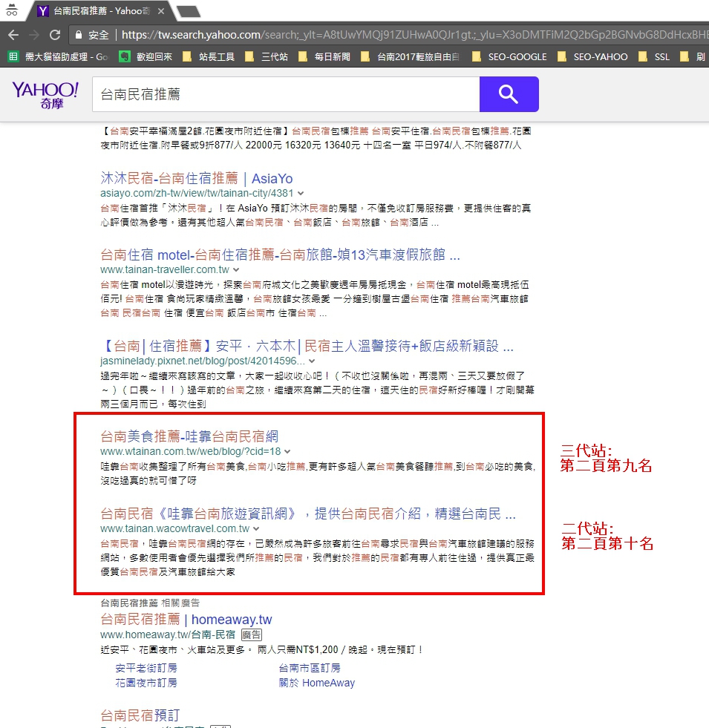This screenshot has height=728, width=709.
Task: Click the 廣告 label beside homeaway URL
Action: pos(252,634)
